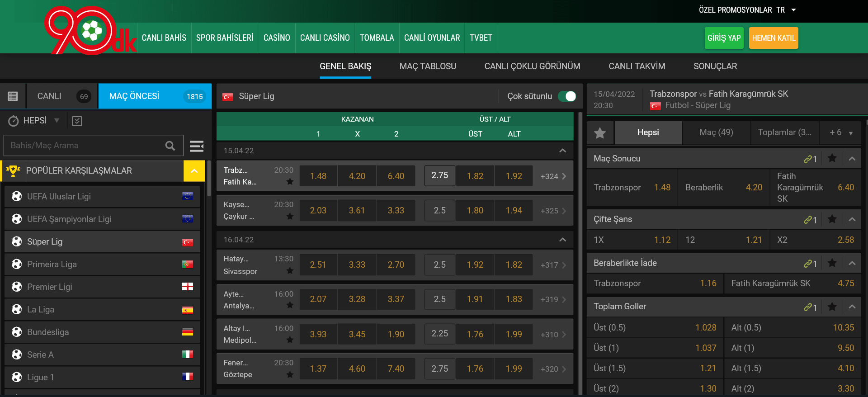Favorite the Fener... vs Göztepe match star
The image size is (868, 397).
point(290,374)
